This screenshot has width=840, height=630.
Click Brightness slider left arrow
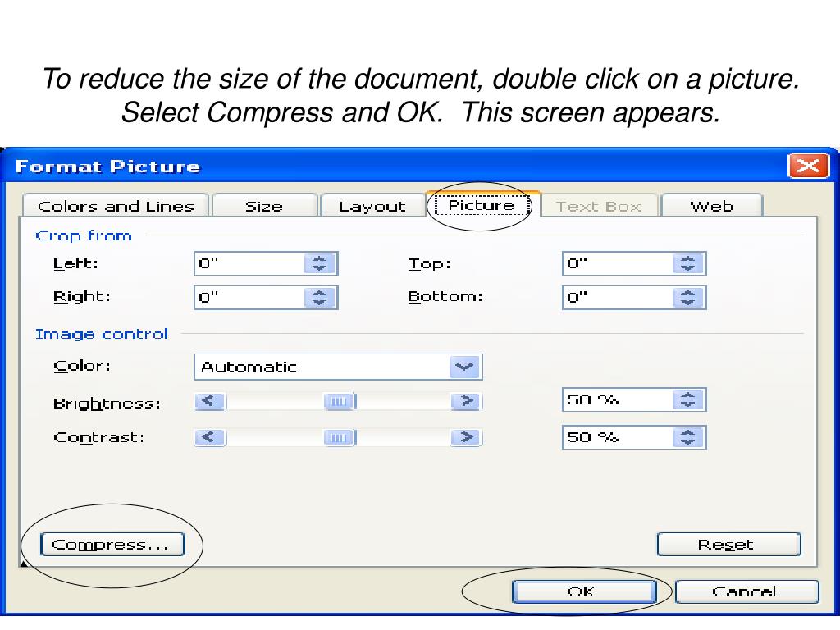210,400
